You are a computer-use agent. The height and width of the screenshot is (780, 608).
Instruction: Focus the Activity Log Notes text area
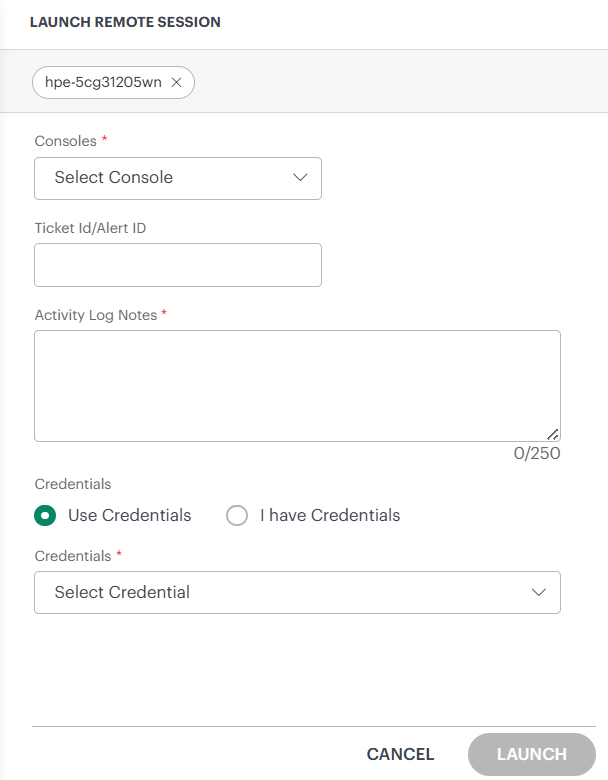pos(297,385)
